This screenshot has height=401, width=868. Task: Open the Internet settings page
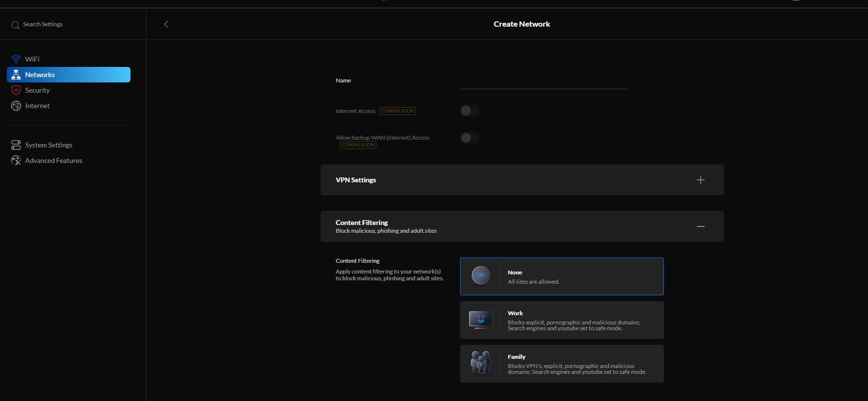(x=37, y=106)
